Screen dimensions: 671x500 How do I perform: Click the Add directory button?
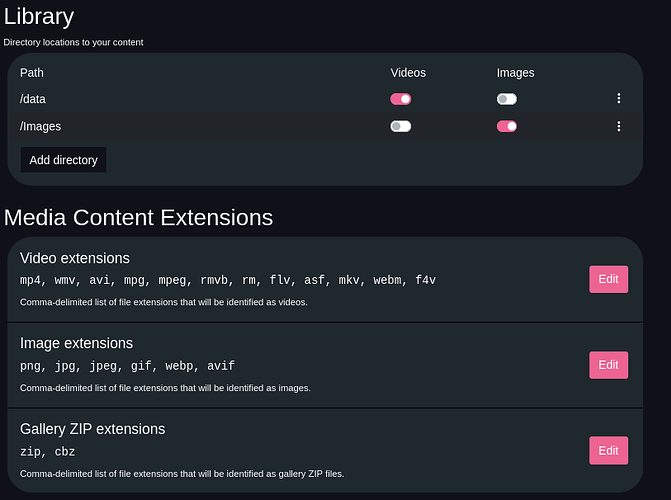point(63,160)
